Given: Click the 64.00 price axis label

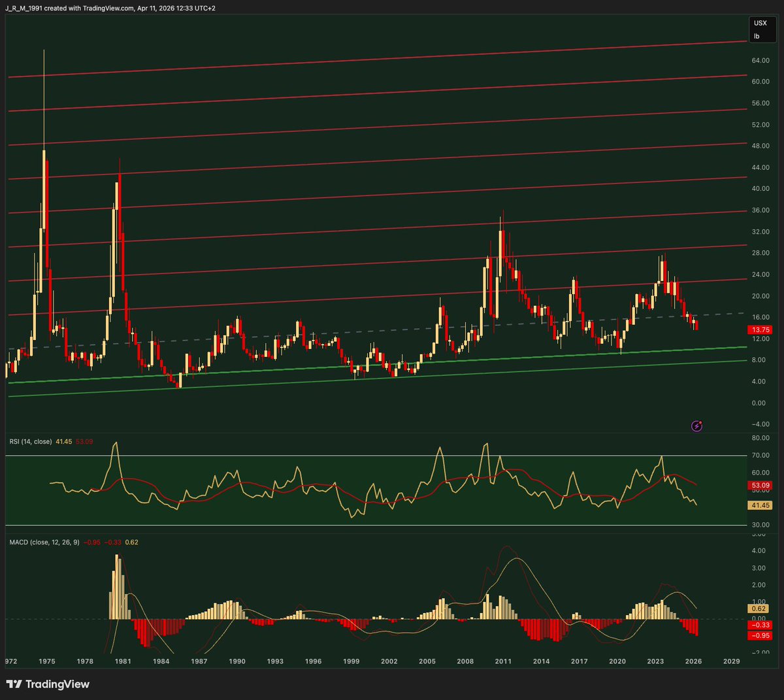Looking at the screenshot, I should tap(760, 61).
